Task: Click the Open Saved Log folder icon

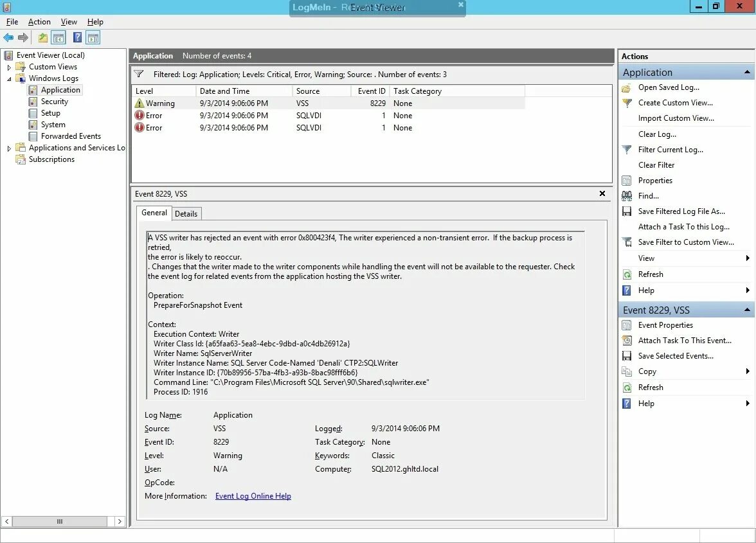Action: pos(626,87)
